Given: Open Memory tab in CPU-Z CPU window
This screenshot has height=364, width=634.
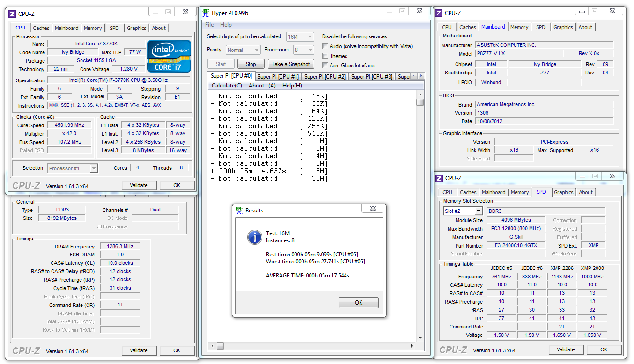Looking at the screenshot, I should click(93, 28).
